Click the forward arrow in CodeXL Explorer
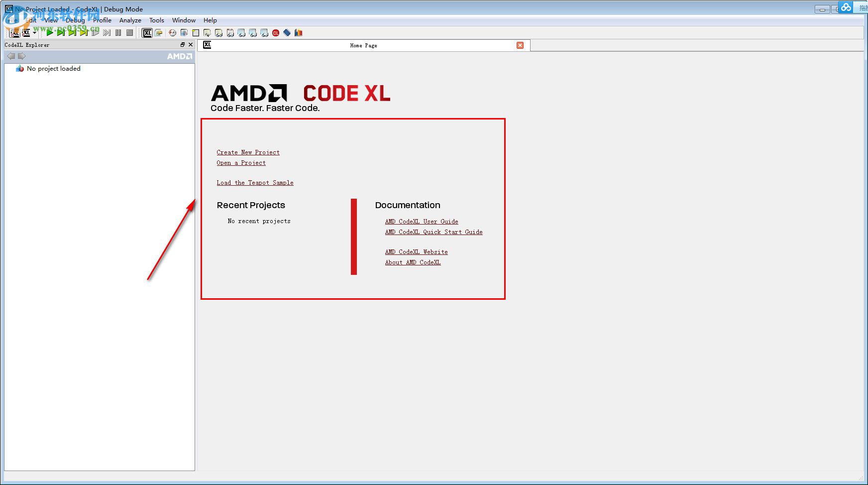Screen dimensions: 868x485 click(x=21, y=56)
